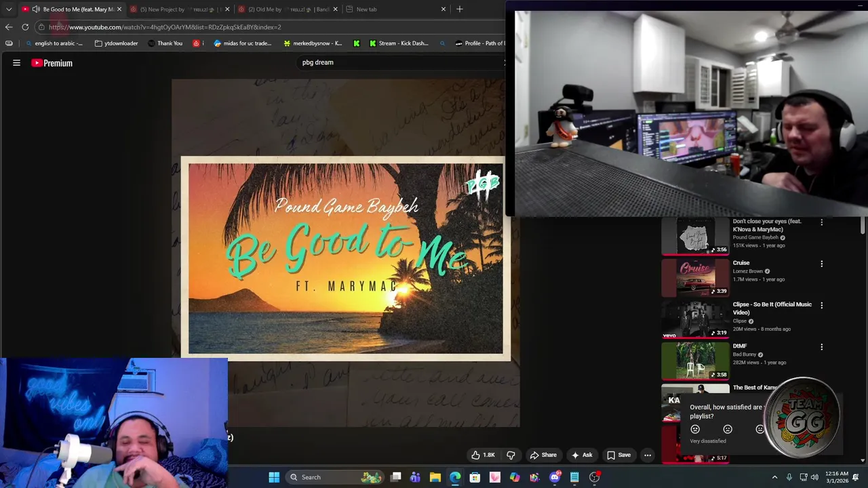Screen dimensions: 868x488
Task: Open more actions ellipsis under the video
Action: (648, 455)
